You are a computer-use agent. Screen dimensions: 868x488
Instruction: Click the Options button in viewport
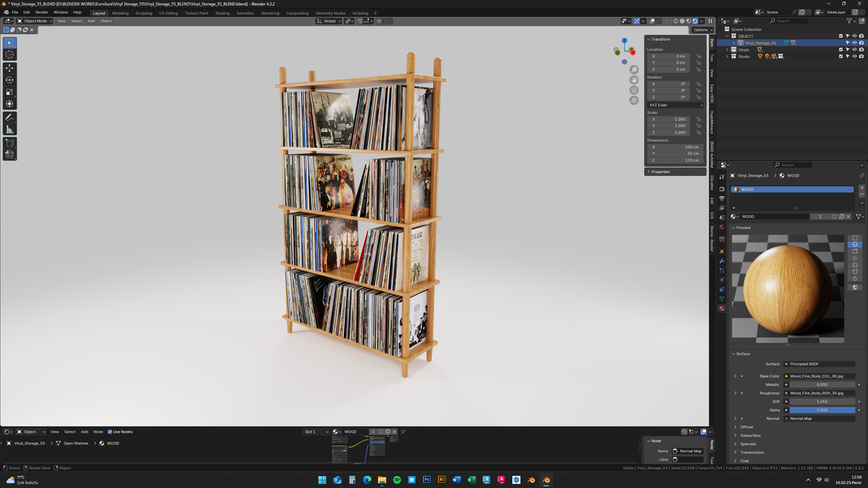703,30
